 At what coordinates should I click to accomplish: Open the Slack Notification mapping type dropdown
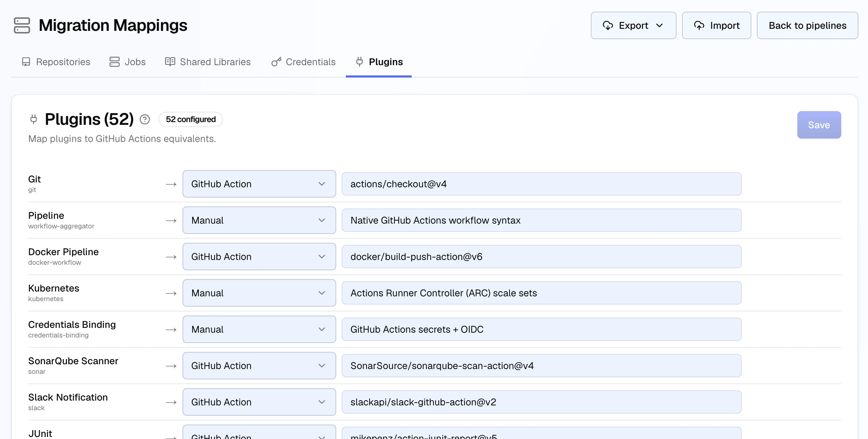click(x=259, y=402)
